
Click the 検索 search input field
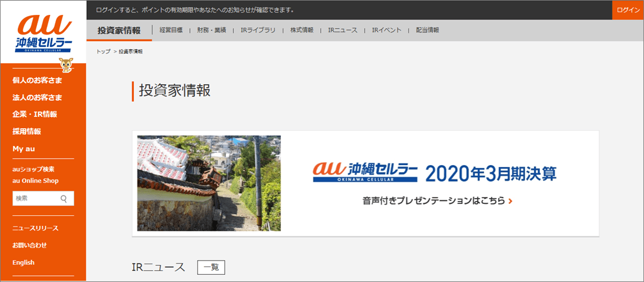pyautogui.click(x=43, y=199)
